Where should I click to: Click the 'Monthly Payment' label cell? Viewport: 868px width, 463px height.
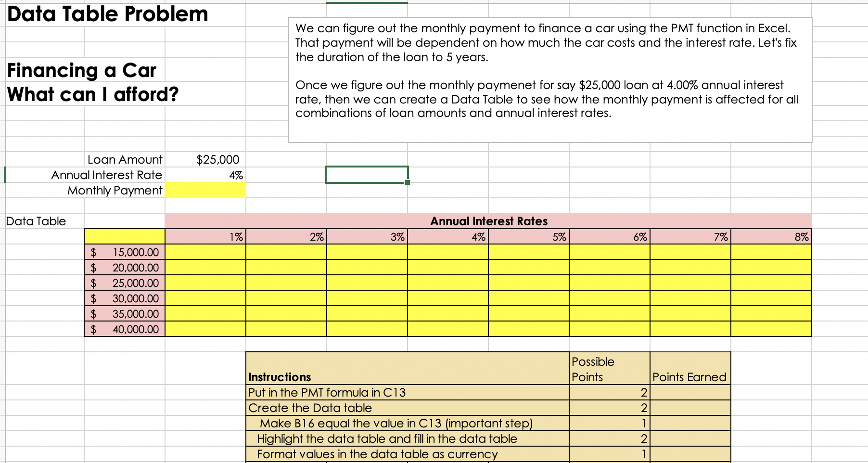[x=115, y=190]
